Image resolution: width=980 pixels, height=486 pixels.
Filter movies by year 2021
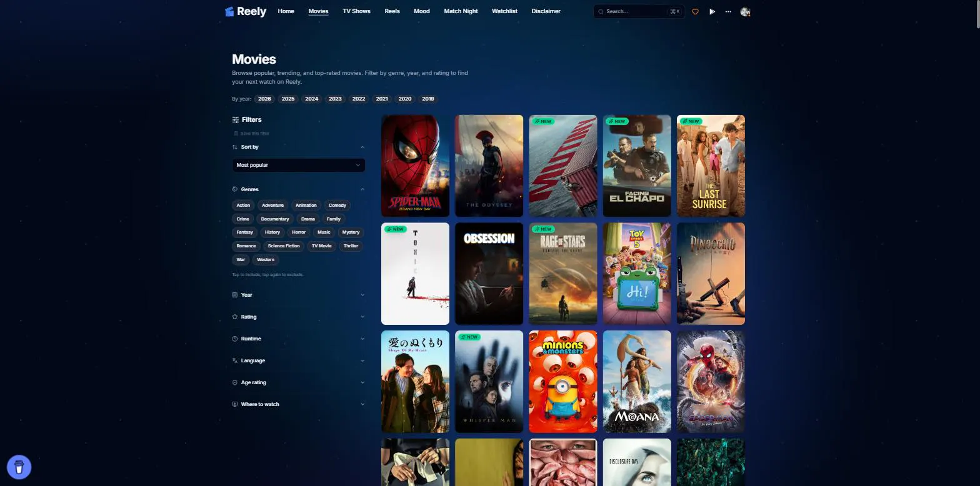click(x=382, y=99)
